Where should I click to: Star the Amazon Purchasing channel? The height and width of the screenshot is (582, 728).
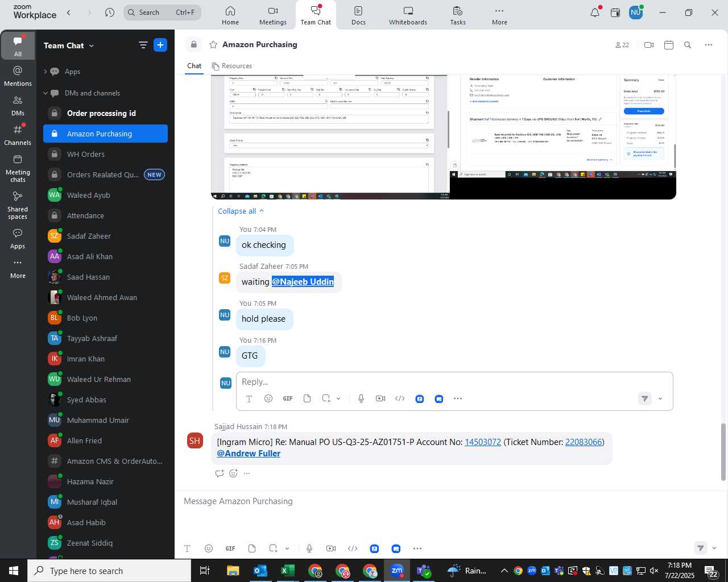pos(213,44)
